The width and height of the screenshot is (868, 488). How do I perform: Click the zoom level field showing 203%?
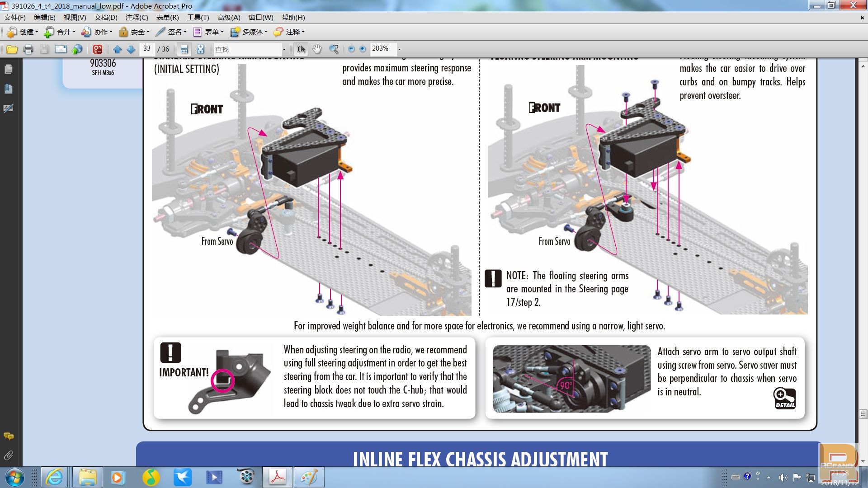383,49
